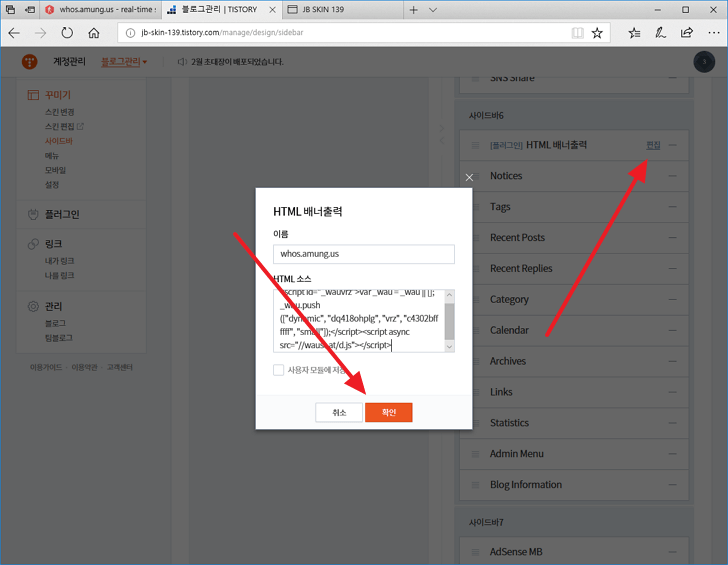Select the Category module row
Screen dimensions: 728x565
[574, 299]
